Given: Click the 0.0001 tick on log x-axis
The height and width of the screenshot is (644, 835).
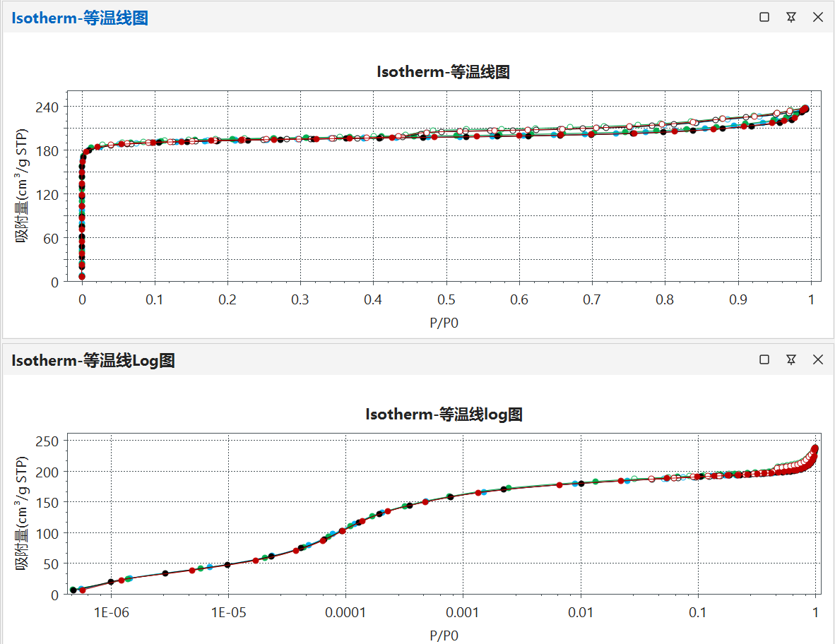Looking at the screenshot, I should click(345, 613).
